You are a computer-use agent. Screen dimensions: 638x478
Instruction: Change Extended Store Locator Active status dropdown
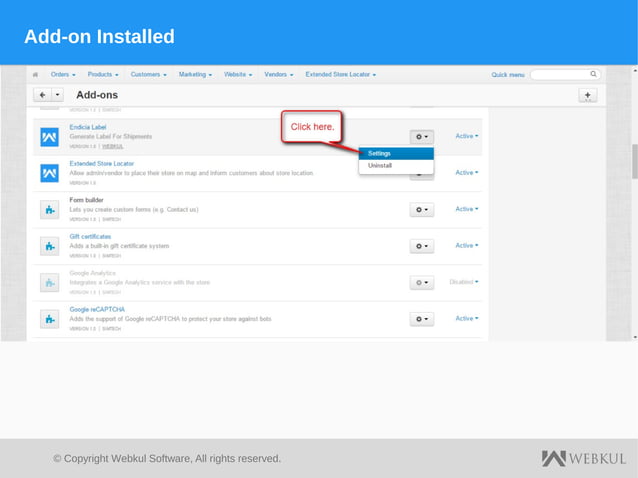pyautogui.click(x=467, y=172)
